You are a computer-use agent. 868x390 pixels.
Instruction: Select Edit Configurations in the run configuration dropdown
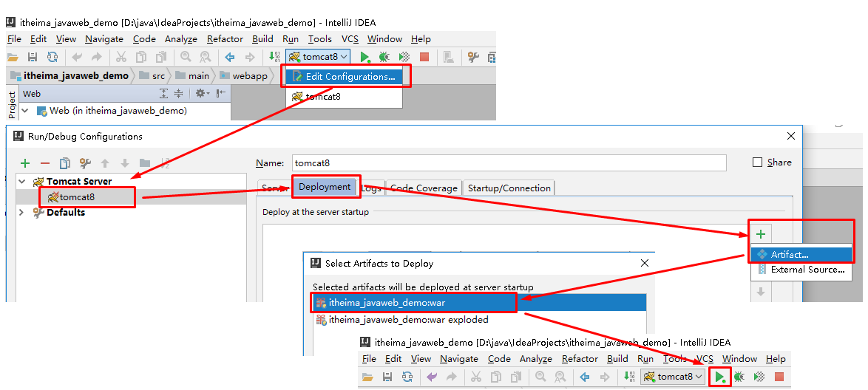pyautogui.click(x=344, y=76)
